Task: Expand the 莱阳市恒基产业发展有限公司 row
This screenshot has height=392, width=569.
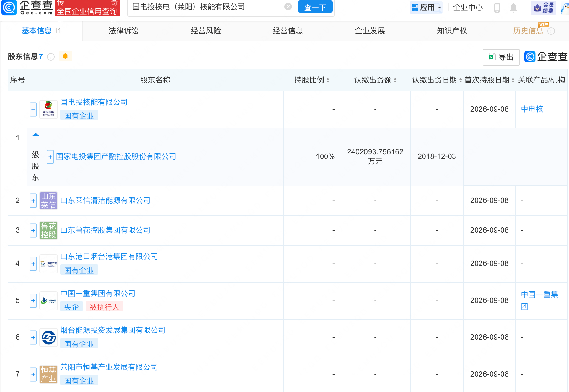Action: [33, 374]
